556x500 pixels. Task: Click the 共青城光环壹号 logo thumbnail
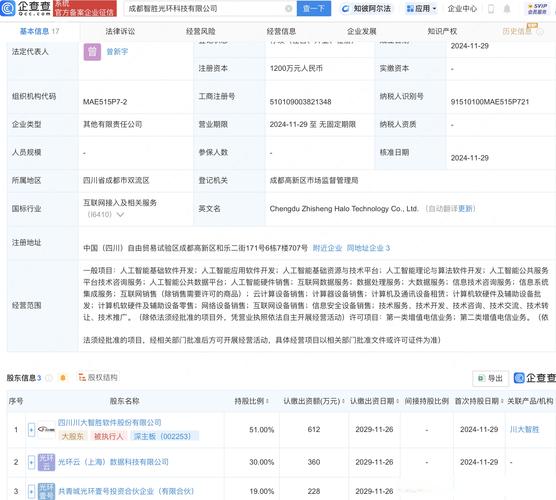click(x=46, y=491)
